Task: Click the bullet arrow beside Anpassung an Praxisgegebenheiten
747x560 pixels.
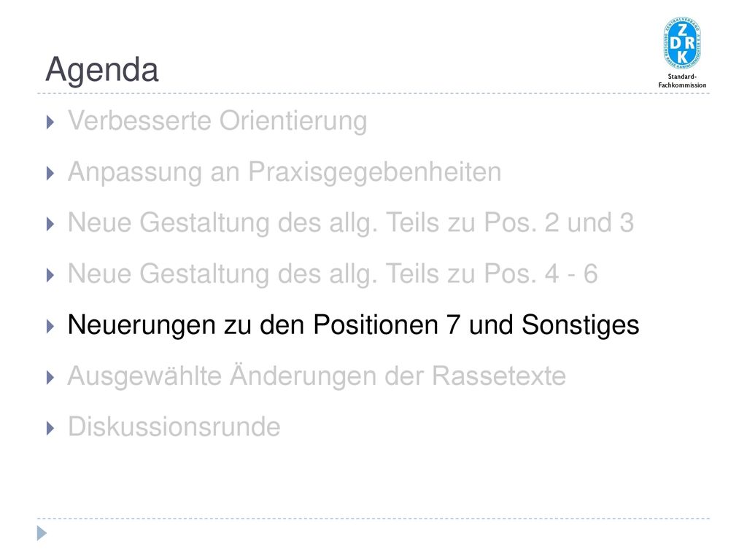Action: coord(50,174)
